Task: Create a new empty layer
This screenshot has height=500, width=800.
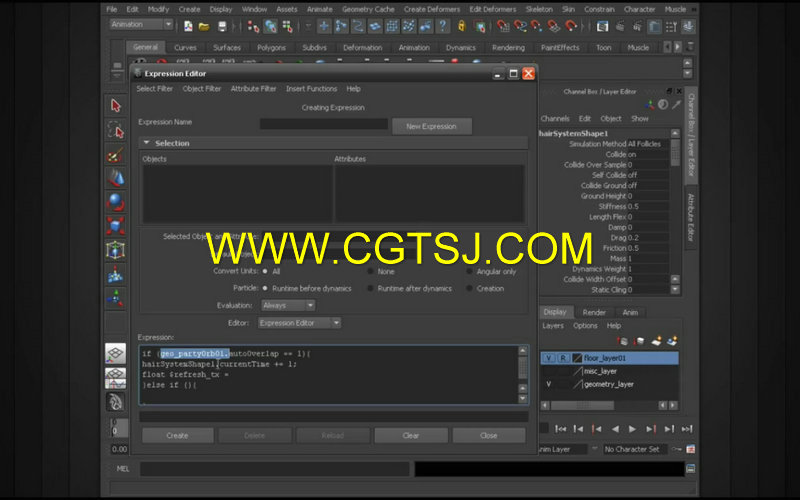Action: [x=656, y=341]
